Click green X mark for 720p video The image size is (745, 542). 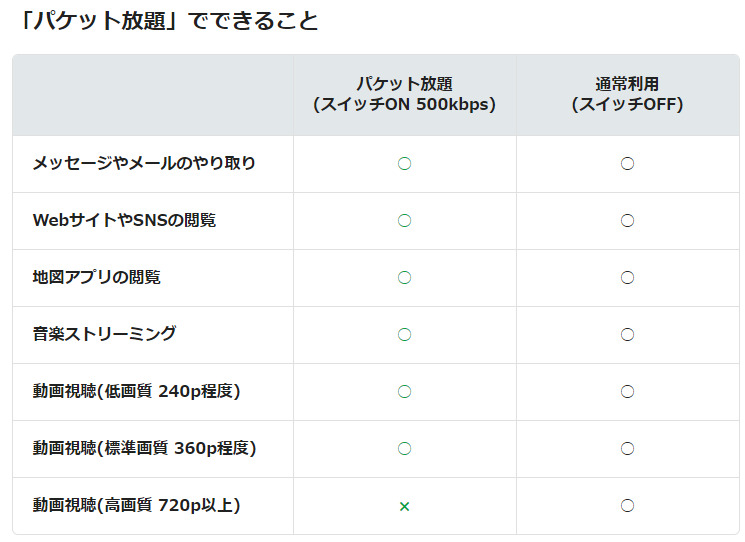(x=404, y=506)
